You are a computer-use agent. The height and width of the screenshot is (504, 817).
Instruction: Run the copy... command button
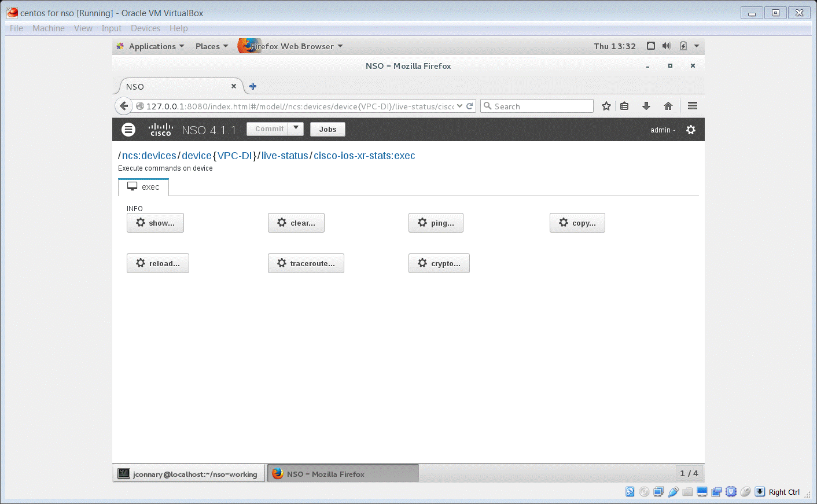[x=577, y=223]
